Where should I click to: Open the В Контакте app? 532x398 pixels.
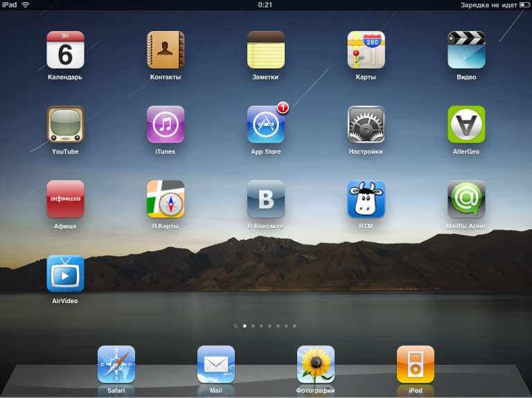tap(266, 199)
